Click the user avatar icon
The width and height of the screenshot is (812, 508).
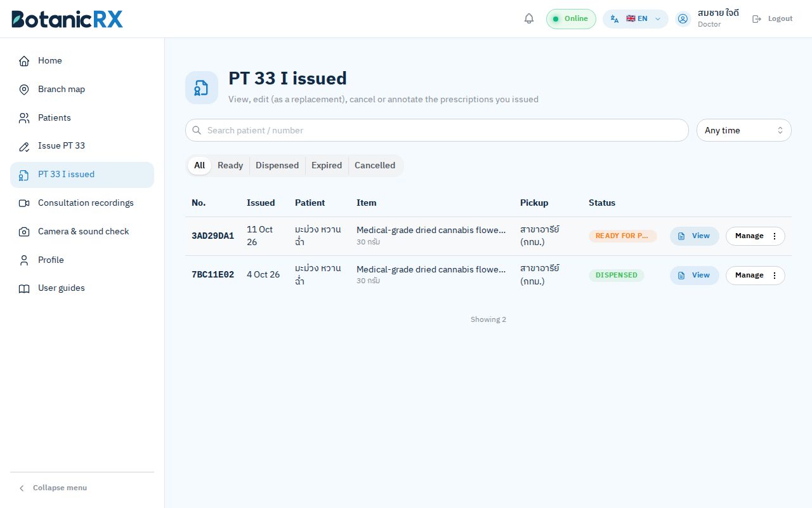tap(683, 19)
